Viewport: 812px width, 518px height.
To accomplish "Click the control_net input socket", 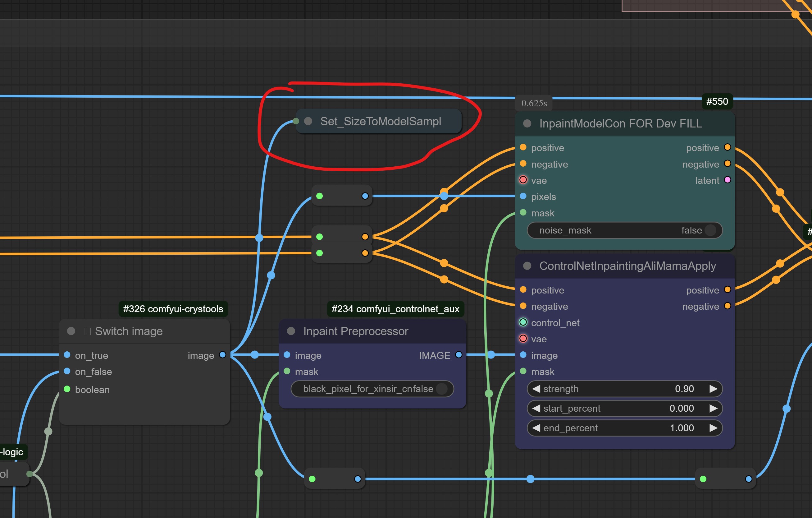I will click(523, 322).
